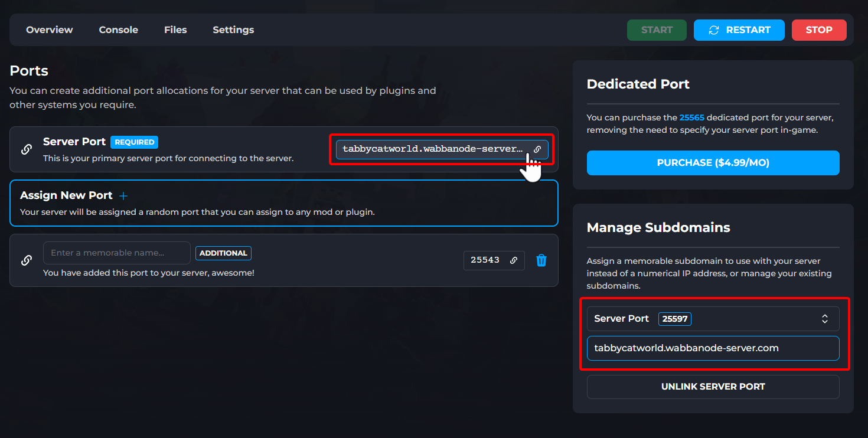This screenshot has width=868, height=438.
Task: Delete the additional port with trash icon
Action: point(541,260)
